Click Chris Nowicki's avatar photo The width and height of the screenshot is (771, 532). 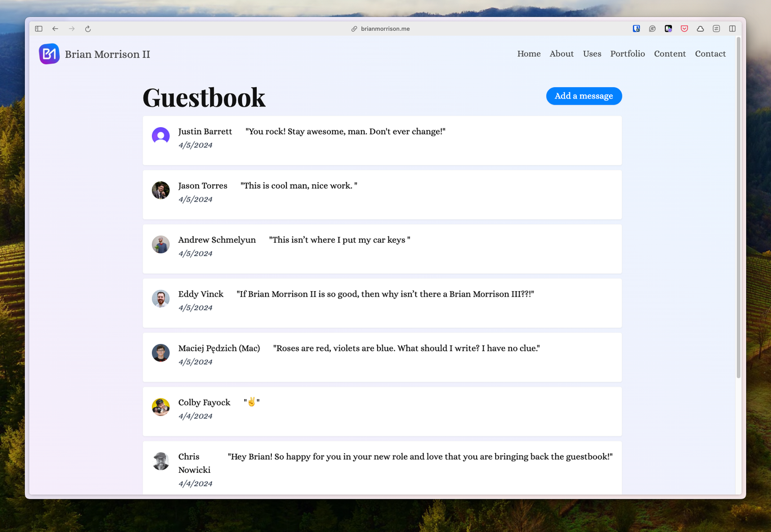tap(161, 461)
